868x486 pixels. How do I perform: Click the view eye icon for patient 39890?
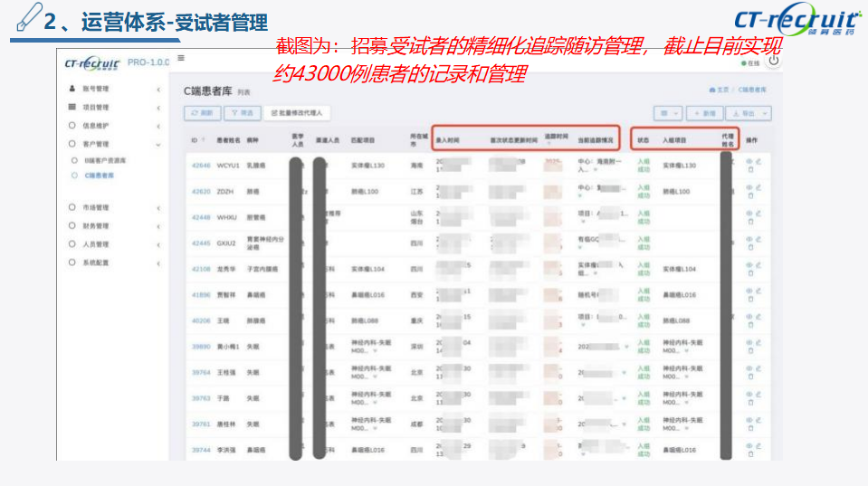(749, 343)
